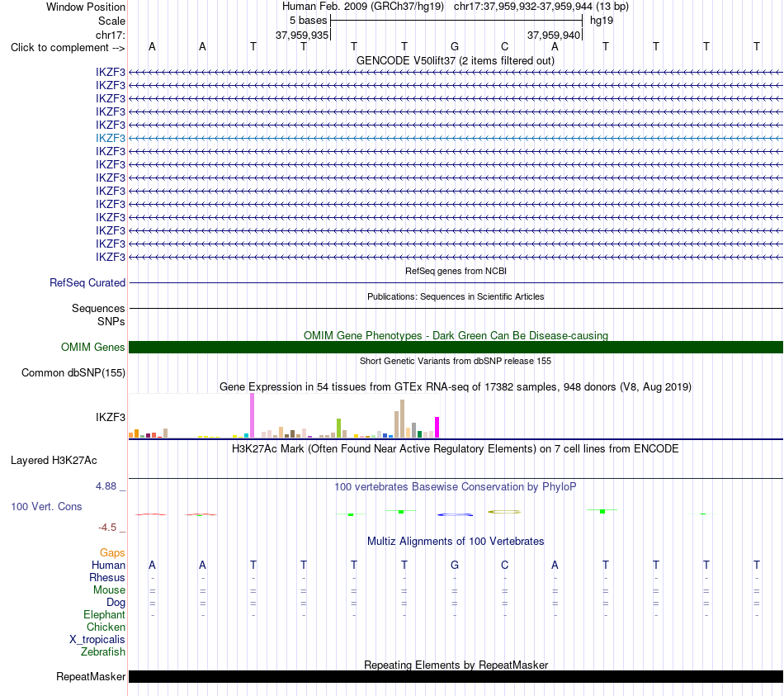
Task: Click the 37,959,940 position marker
Action: [x=554, y=35]
